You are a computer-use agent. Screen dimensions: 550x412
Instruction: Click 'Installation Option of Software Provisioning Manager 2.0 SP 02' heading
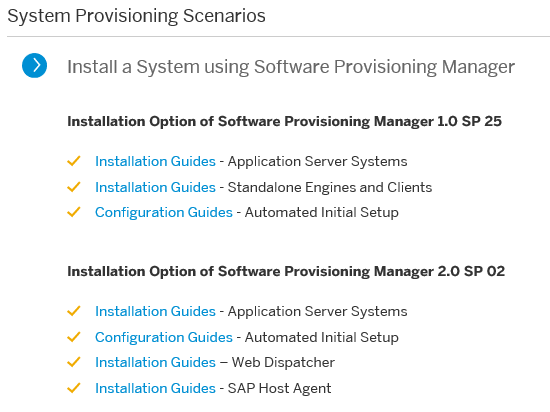coord(286,271)
